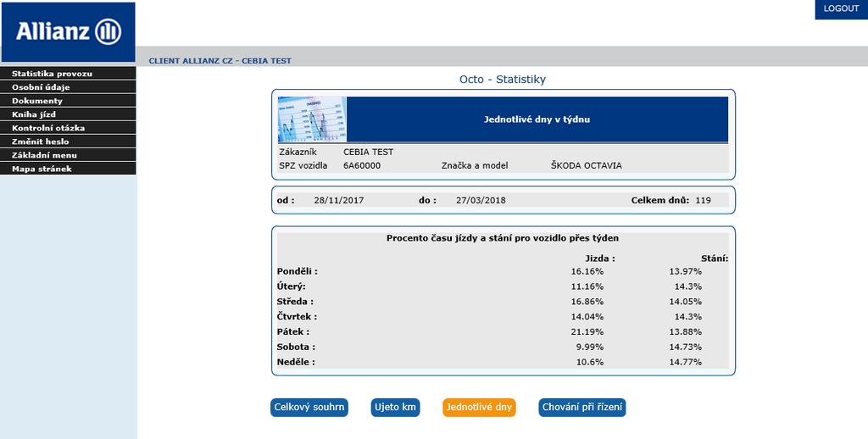Screen dimensions: 868x439
Task: Click Wednesday standing value 14.05%
Action: (x=685, y=302)
